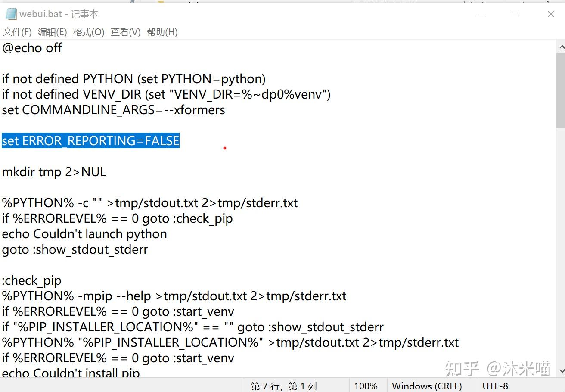This screenshot has height=392, width=565.
Task: Click the UTF-8 encoding indicator
Action: (x=495, y=386)
